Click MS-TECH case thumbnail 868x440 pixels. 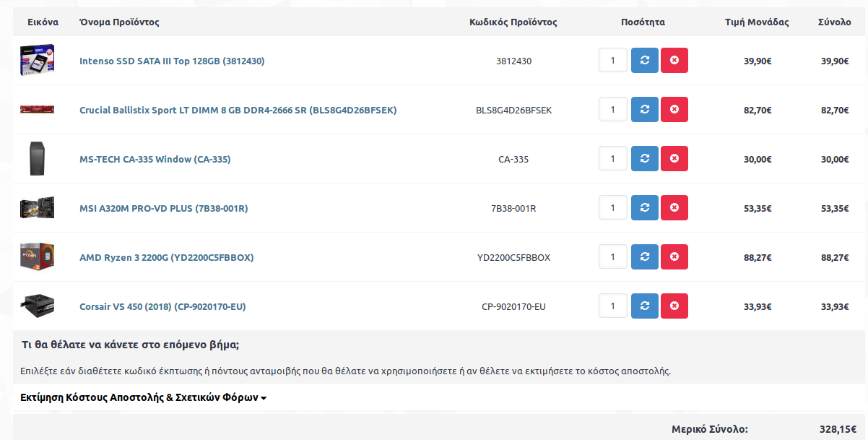click(38, 159)
